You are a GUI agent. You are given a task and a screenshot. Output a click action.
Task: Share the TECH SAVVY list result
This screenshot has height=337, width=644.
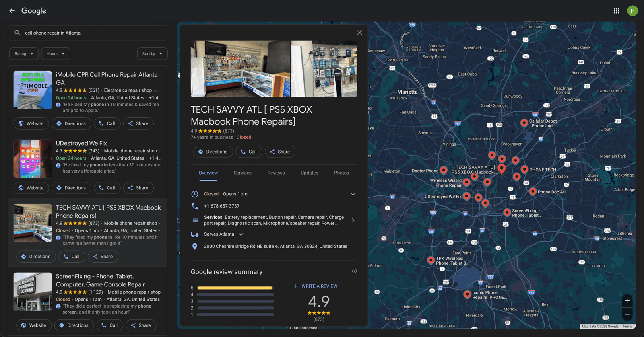[103, 257]
